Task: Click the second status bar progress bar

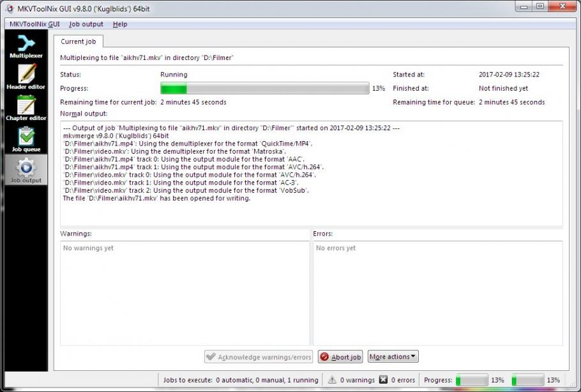Action: pyautogui.click(x=527, y=380)
